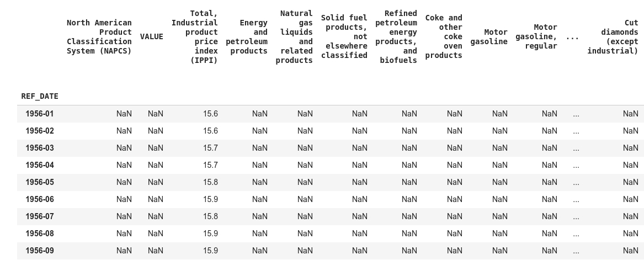This screenshot has height=260, width=644.
Task: Click the Natural gas liquids column header
Action: (295, 37)
